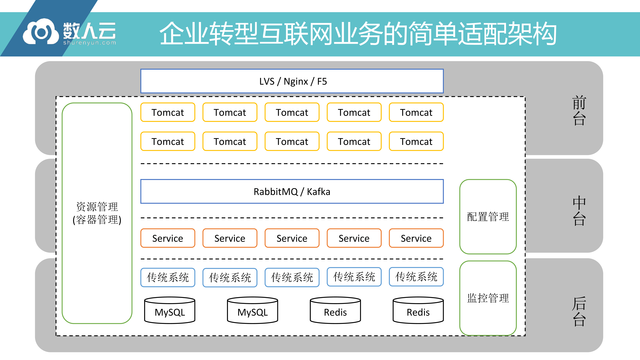Click the MySQL cylinder adjacent to a Redis cylinder
640x360 pixels.
click(x=253, y=311)
